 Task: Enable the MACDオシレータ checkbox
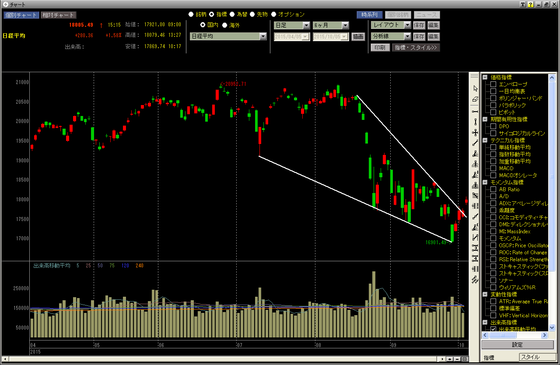493,175
